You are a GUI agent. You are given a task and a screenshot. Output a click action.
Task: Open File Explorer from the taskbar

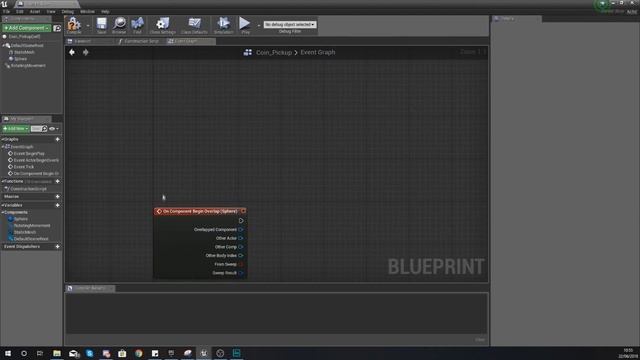[x=57, y=353]
